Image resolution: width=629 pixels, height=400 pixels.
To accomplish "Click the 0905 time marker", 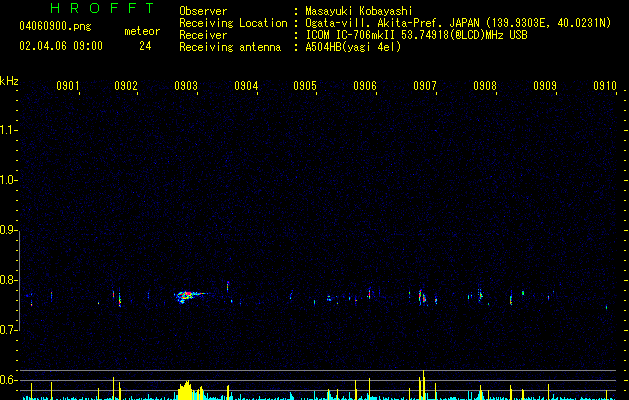I will pos(305,86).
